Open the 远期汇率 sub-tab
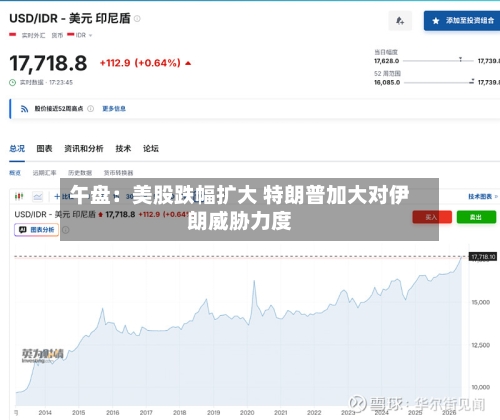This screenshot has width=500, height=420. click(44, 173)
